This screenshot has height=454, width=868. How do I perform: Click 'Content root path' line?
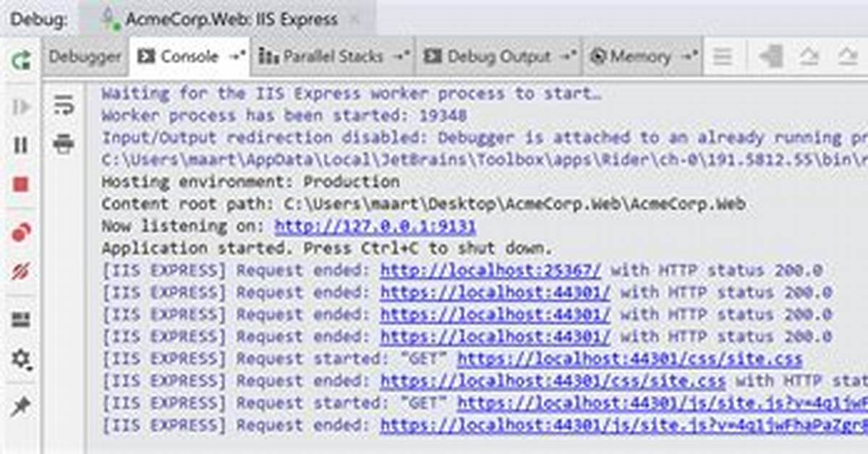click(x=423, y=205)
